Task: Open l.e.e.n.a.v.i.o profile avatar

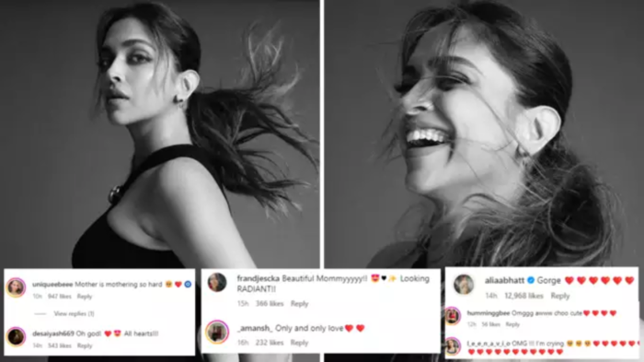Action: click(x=453, y=346)
